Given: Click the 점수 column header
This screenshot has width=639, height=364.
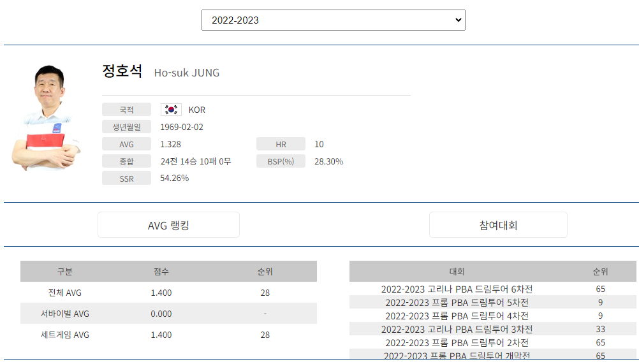Looking at the screenshot, I should [x=161, y=272].
